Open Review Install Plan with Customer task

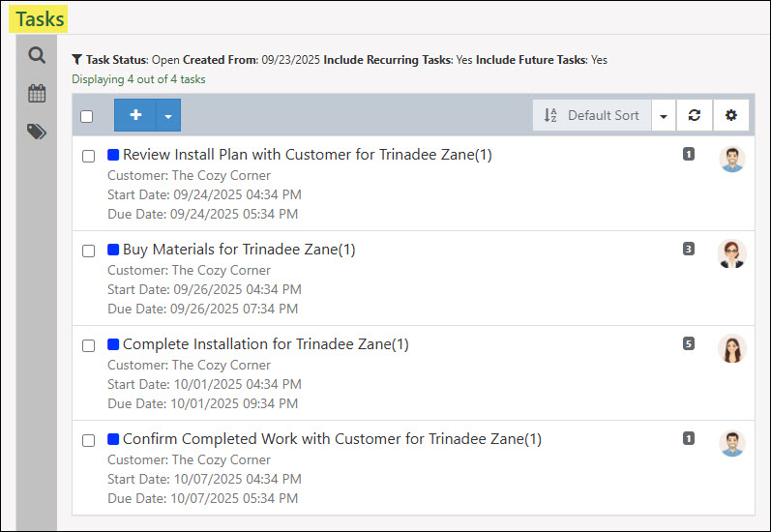[307, 155]
